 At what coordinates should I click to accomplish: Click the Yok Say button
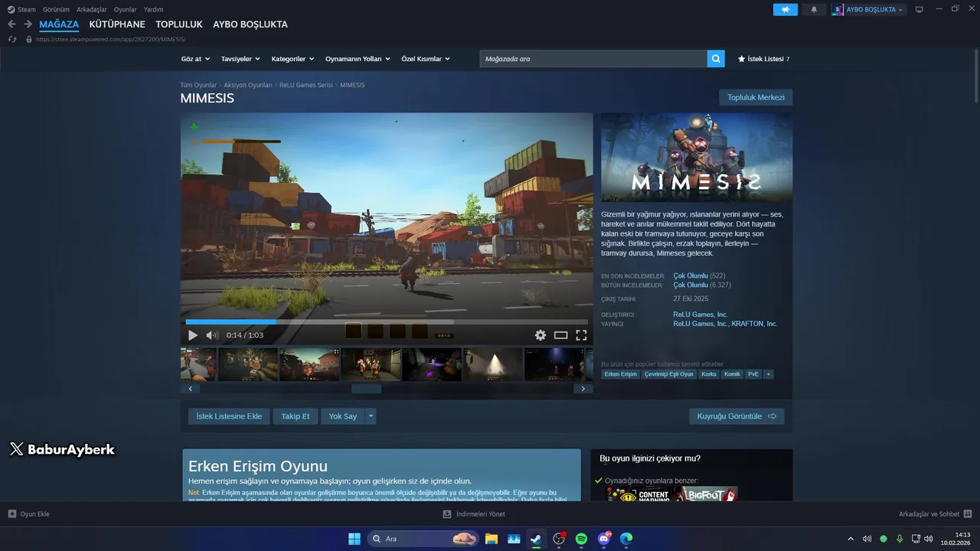[343, 416]
